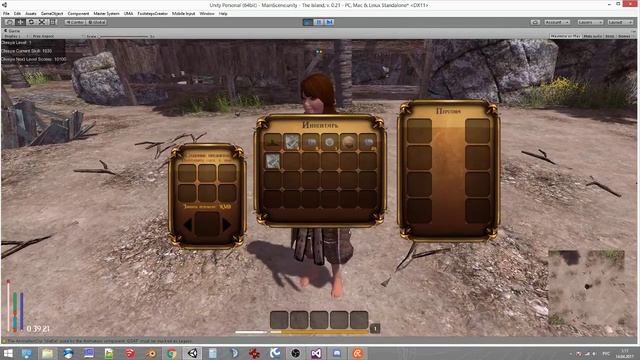Screen dimensions: 640x360
Task: Open the File menu
Action: pos(6,13)
